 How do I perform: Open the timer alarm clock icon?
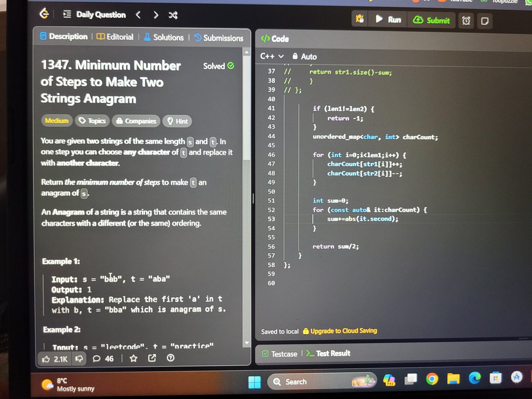click(466, 21)
